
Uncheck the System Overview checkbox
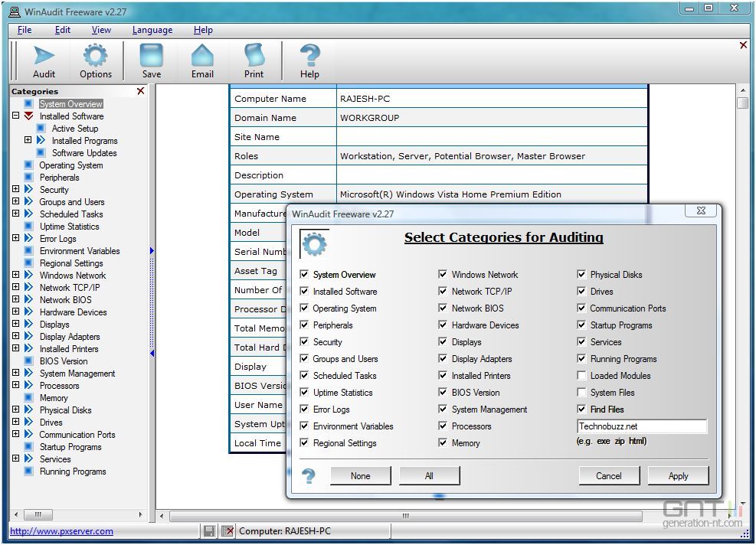[304, 275]
